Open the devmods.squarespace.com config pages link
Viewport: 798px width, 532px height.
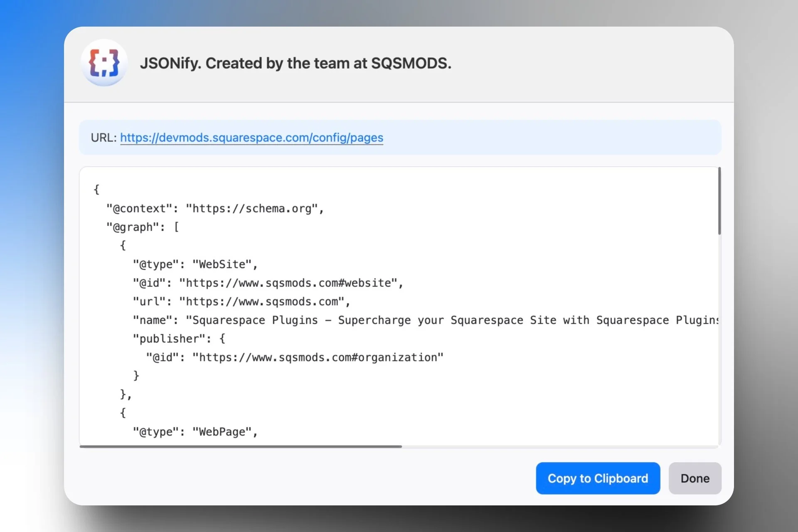251,138
